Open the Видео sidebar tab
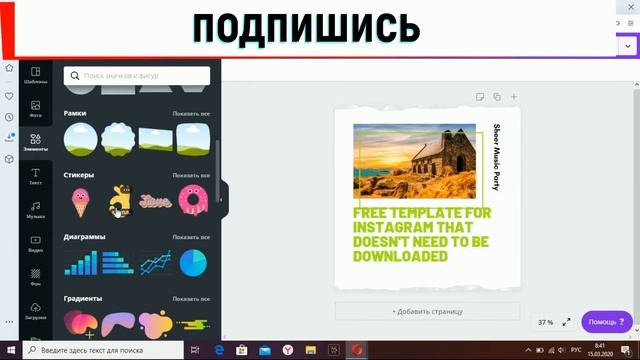The height and width of the screenshot is (360, 640). click(x=36, y=244)
